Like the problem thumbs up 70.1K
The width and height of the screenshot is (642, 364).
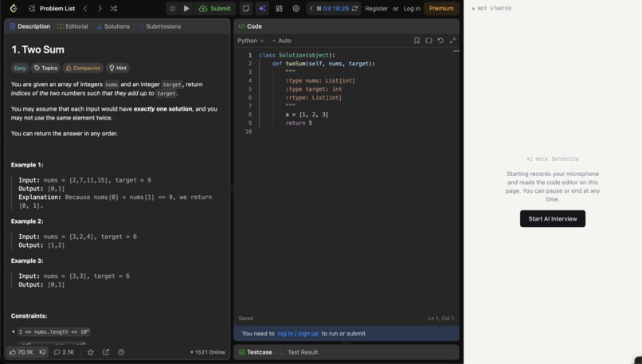click(22, 352)
